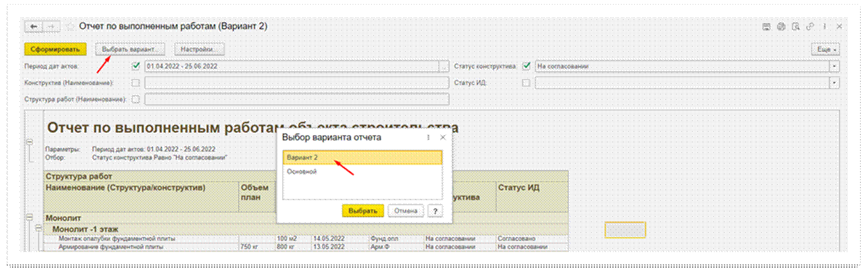Copy the report link via the chain icon
This screenshot has width=868, height=274.
810,27
